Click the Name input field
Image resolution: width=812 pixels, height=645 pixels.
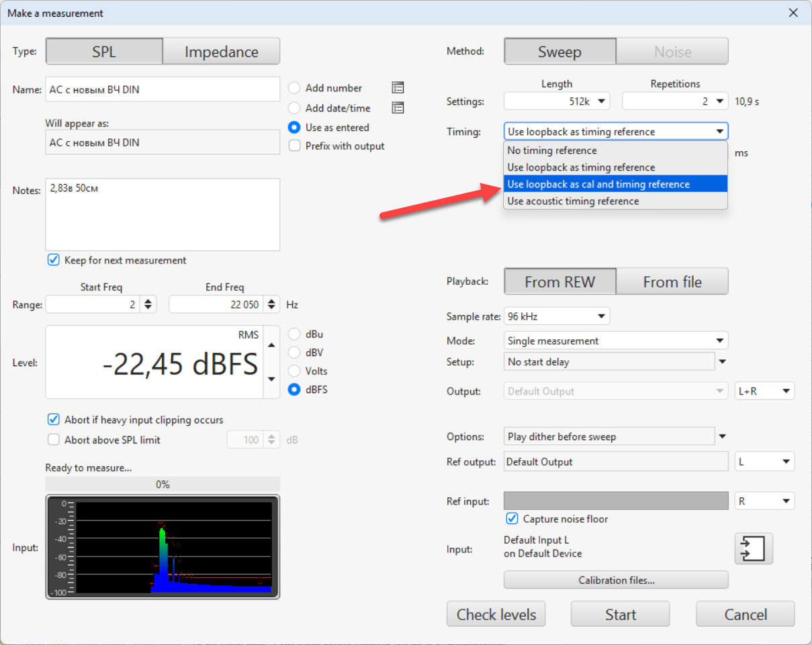pyautogui.click(x=163, y=89)
